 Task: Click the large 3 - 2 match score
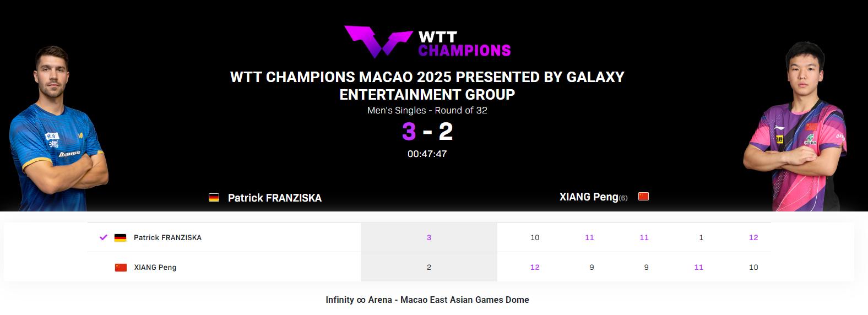(x=427, y=132)
